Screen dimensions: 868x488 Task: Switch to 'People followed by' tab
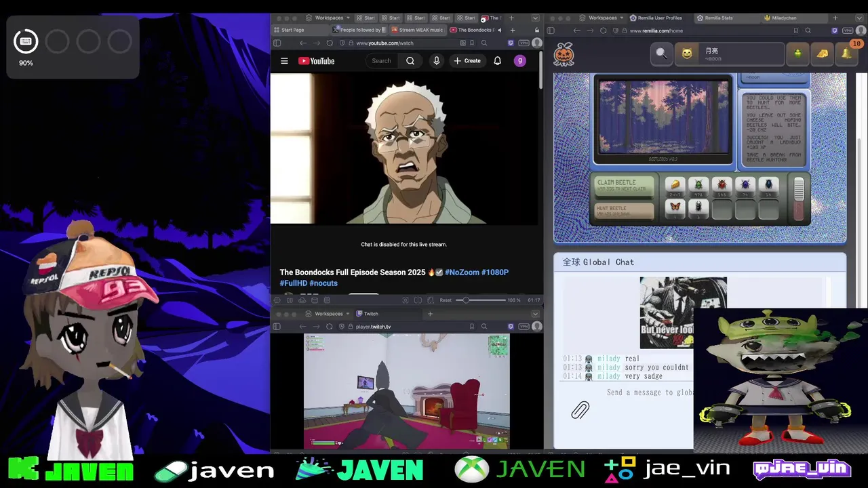[x=360, y=30]
